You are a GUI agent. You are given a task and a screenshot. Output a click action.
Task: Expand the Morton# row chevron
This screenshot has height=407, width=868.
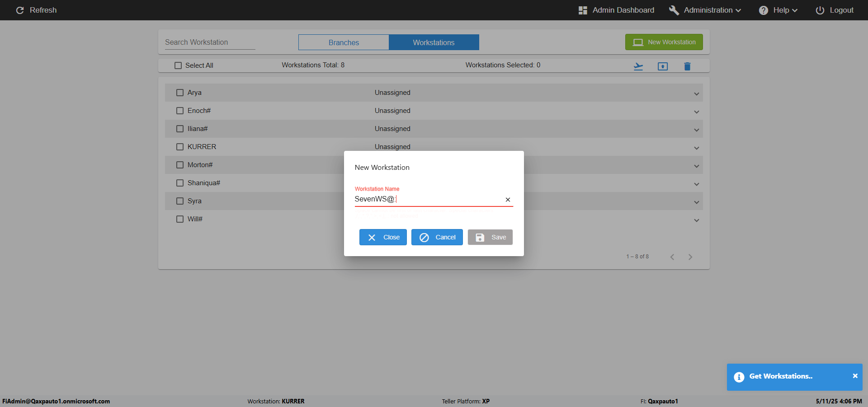(x=697, y=166)
